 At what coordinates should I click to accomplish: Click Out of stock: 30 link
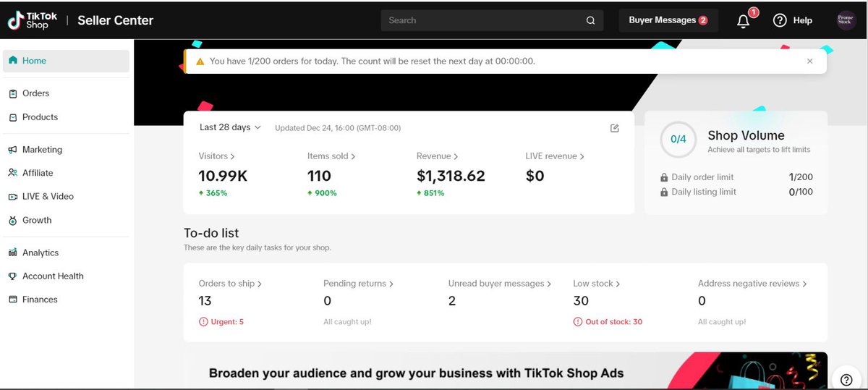pyautogui.click(x=613, y=322)
